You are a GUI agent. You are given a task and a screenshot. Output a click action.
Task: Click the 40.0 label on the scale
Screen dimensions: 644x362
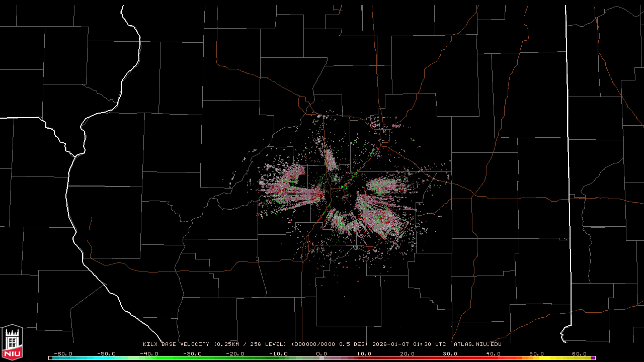(493, 353)
